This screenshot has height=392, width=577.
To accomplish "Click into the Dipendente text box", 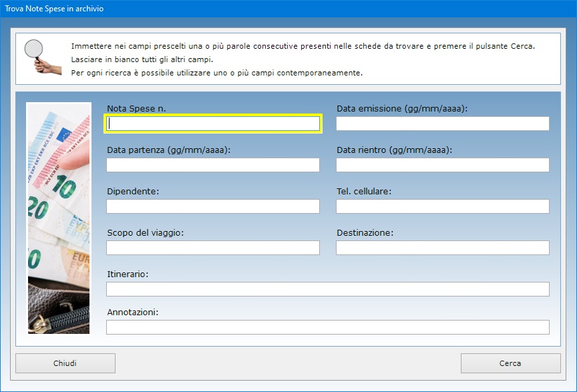I will (x=213, y=206).
